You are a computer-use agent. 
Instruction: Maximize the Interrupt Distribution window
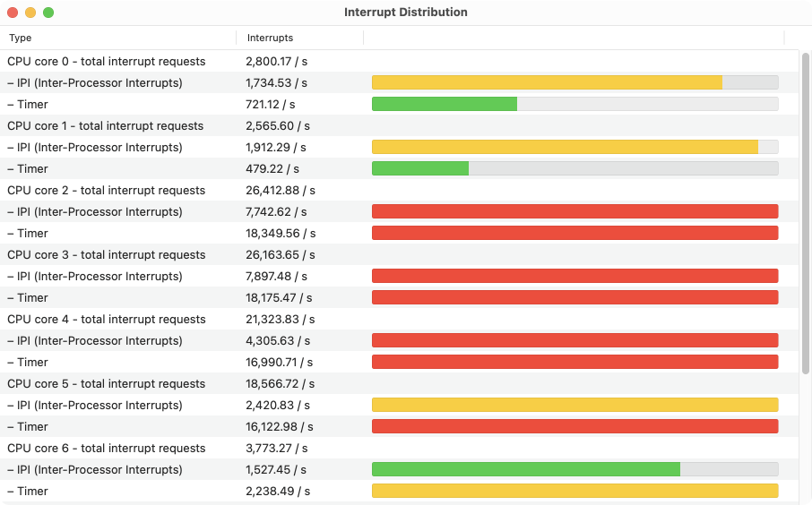(x=48, y=13)
